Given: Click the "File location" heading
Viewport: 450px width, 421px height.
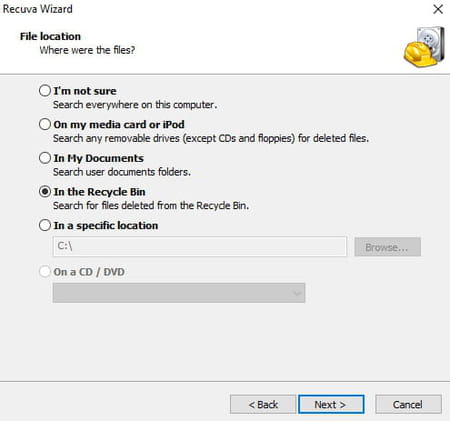Looking at the screenshot, I should (x=50, y=36).
